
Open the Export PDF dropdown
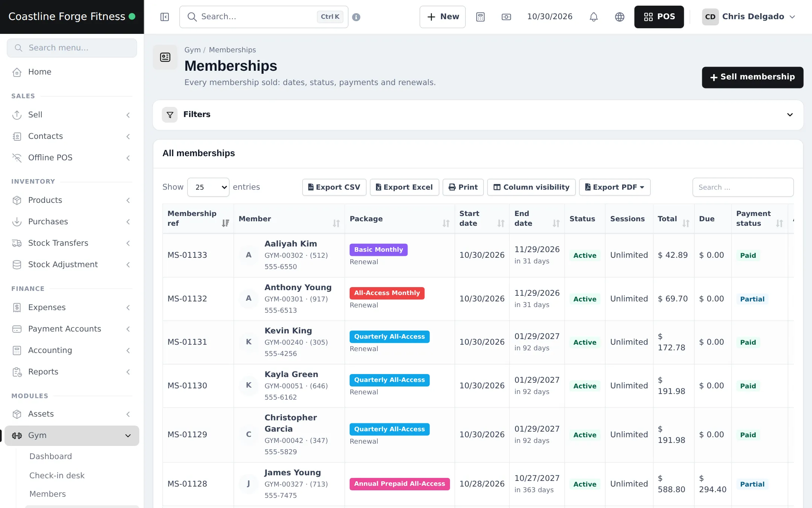tap(615, 187)
